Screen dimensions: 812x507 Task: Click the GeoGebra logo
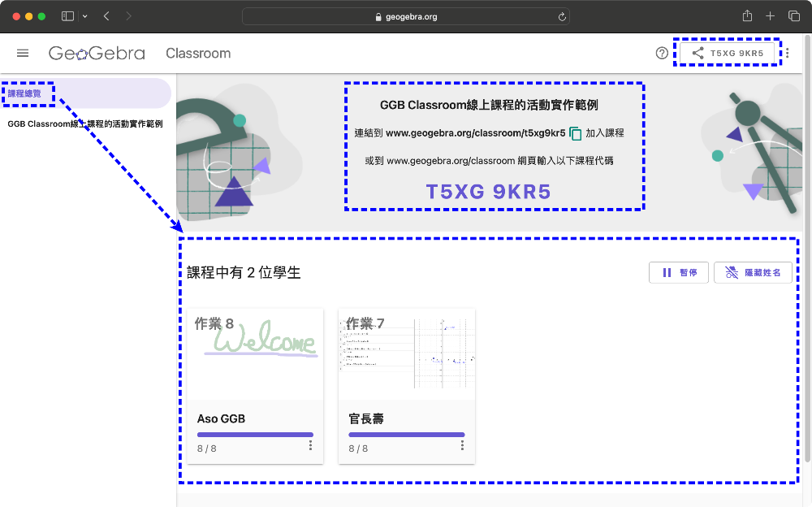point(97,53)
